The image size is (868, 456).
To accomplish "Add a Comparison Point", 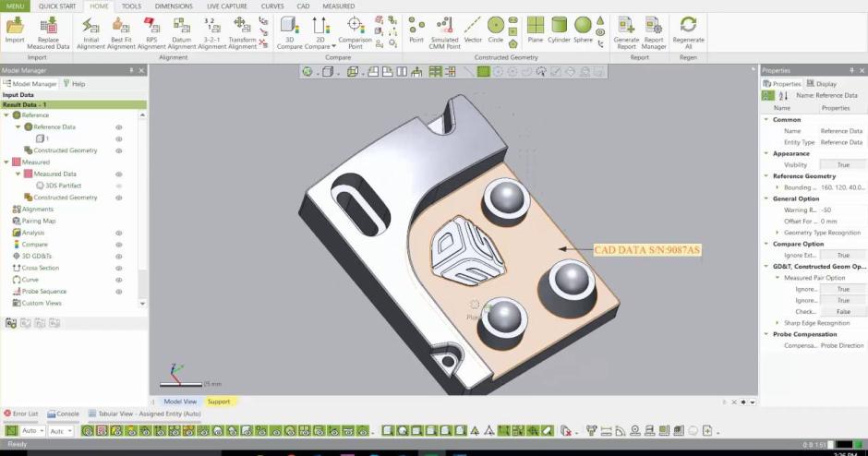I will tap(356, 32).
